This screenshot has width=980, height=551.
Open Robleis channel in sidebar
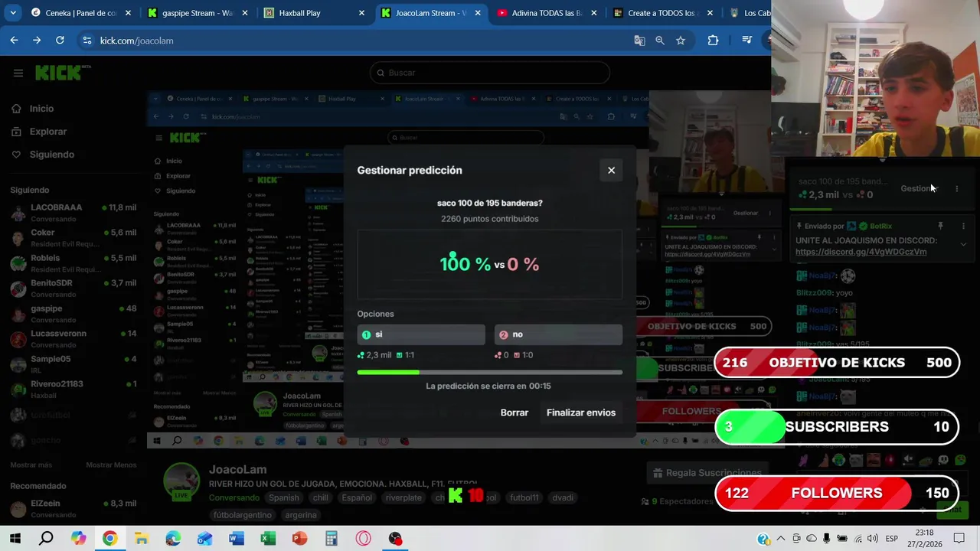click(73, 263)
